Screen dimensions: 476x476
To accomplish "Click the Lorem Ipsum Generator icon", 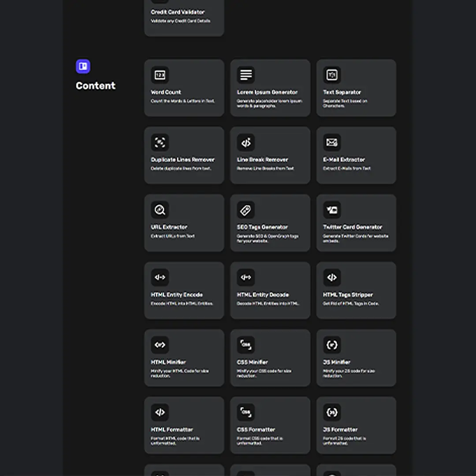I will coord(246,74).
